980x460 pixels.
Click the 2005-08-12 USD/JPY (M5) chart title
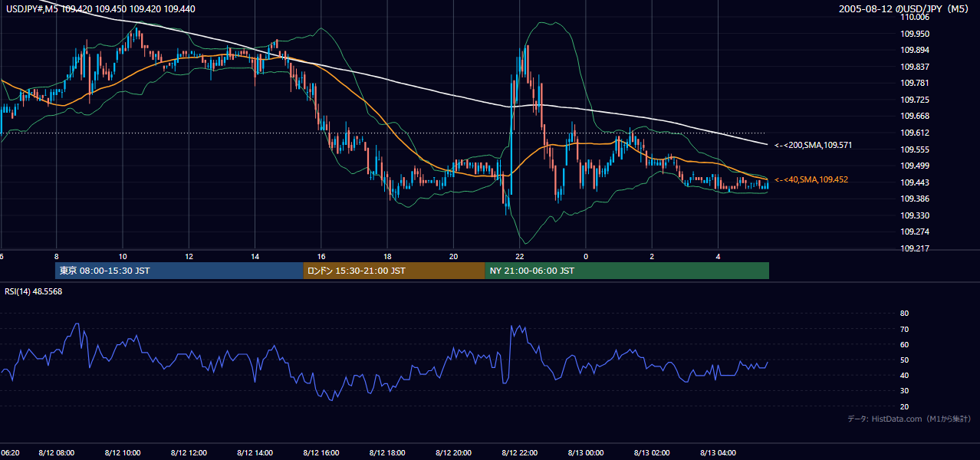tap(905, 9)
